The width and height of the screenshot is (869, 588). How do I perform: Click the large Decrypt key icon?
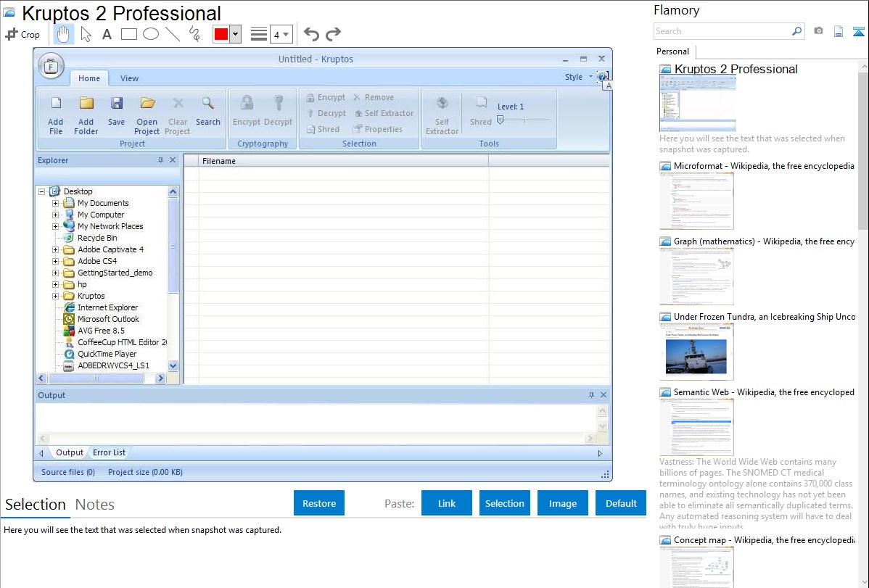click(279, 103)
